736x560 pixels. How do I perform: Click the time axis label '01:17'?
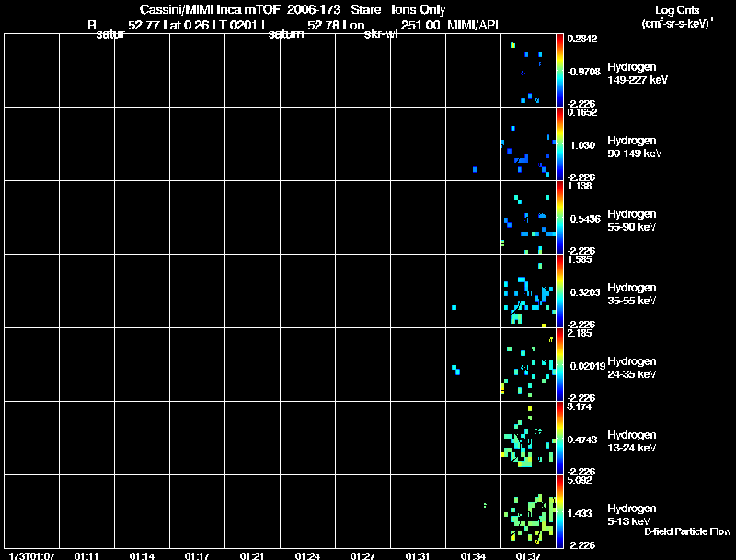[x=197, y=555]
